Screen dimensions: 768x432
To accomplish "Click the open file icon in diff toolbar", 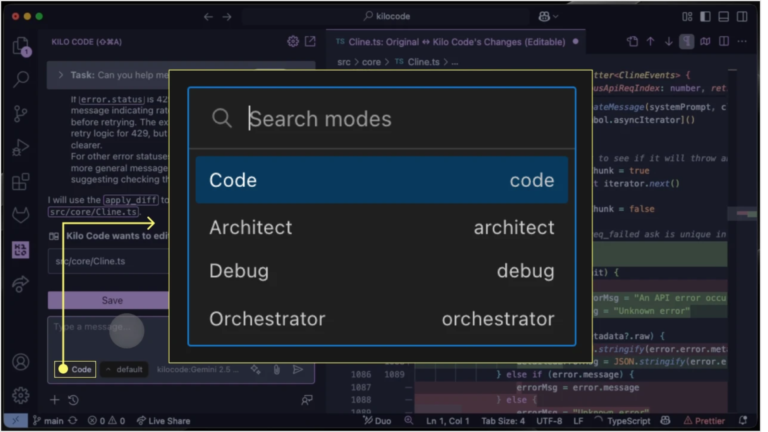I will [x=632, y=42].
